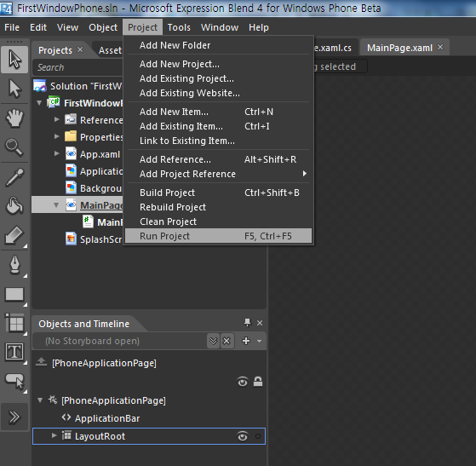
Task: Select the Direct Selection tool
Action: (x=14, y=89)
